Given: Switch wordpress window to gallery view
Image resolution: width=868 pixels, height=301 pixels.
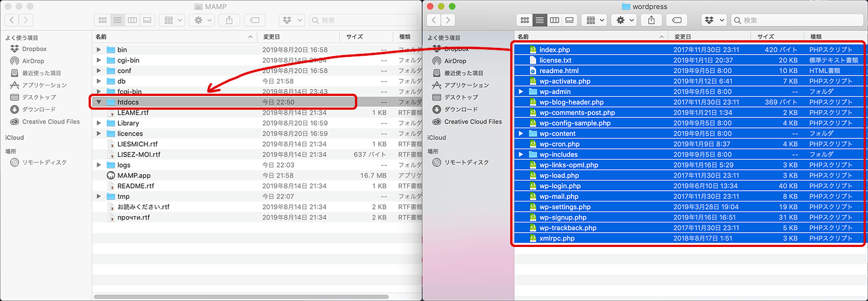Looking at the screenshot, I should pos(569,20).
